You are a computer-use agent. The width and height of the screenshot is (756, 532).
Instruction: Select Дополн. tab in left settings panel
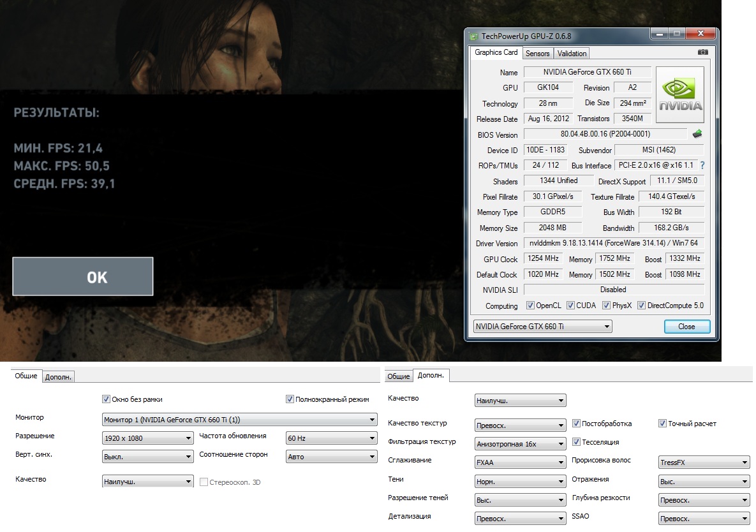pyautogui.click(x=58, y=377)
